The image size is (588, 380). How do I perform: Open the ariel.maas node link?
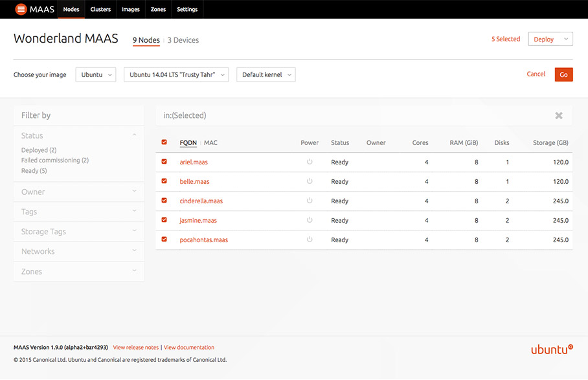(x=194, y=162)
